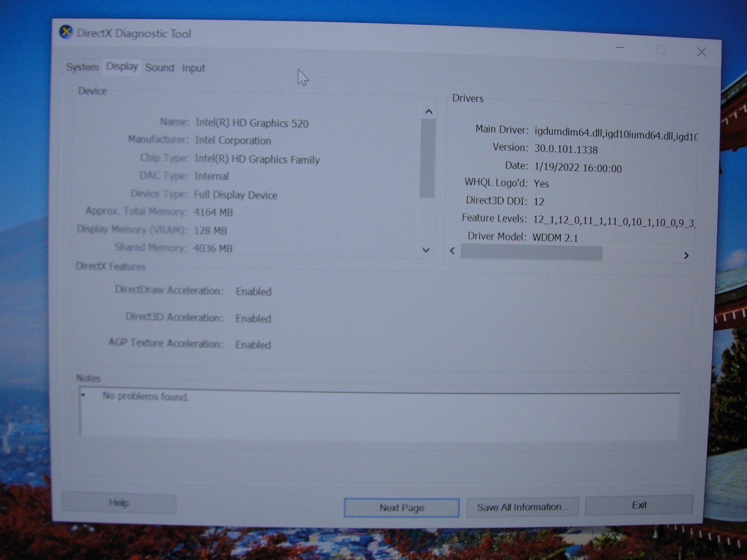The height and width of the screenshot is (560, 747).
Task: Click the Notes text box
Action: [x=379, y=413]
